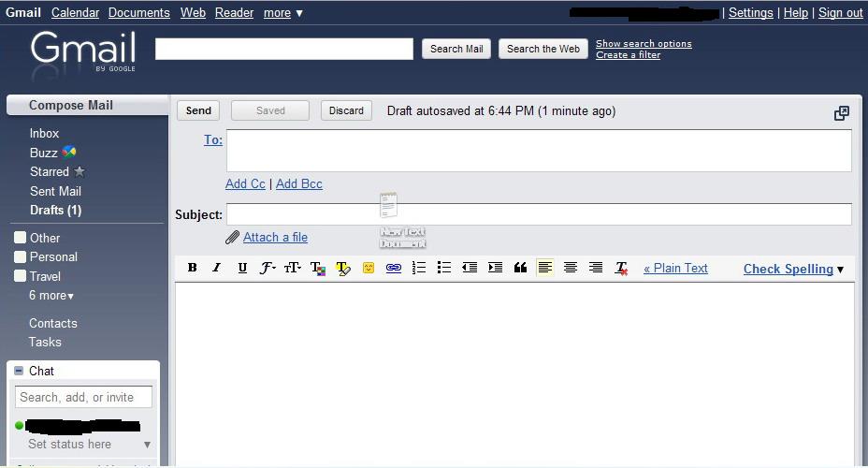The width and height of the screenshot is (868, 468).
Task: Click Sign out
Action: [840, 13]
